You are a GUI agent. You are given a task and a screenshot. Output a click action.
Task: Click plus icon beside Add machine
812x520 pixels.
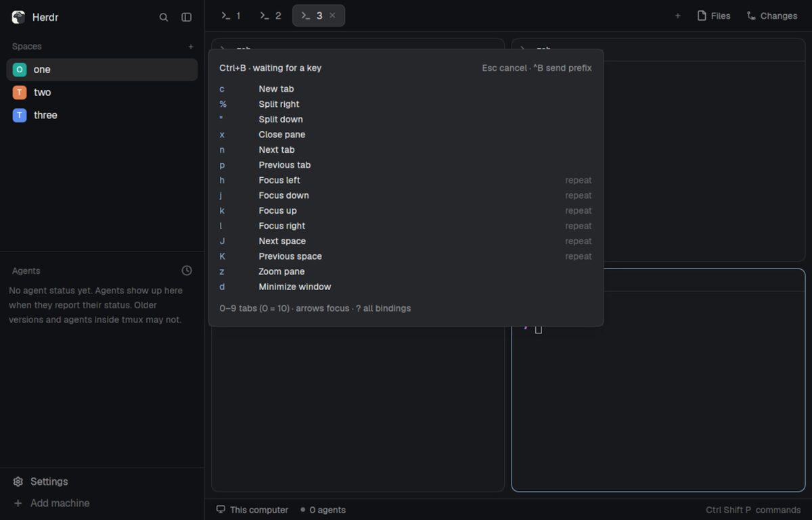[x=18, y=503]
